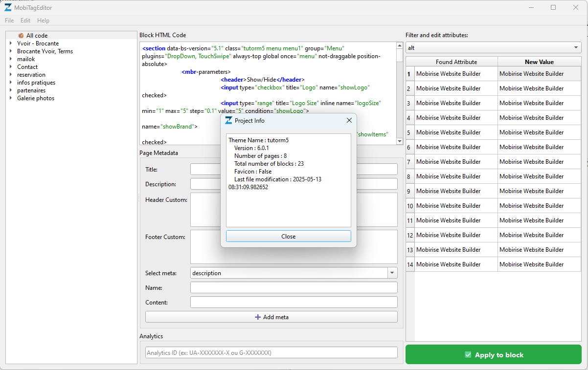Close the Project Info dialog with X

click(349, 120)
